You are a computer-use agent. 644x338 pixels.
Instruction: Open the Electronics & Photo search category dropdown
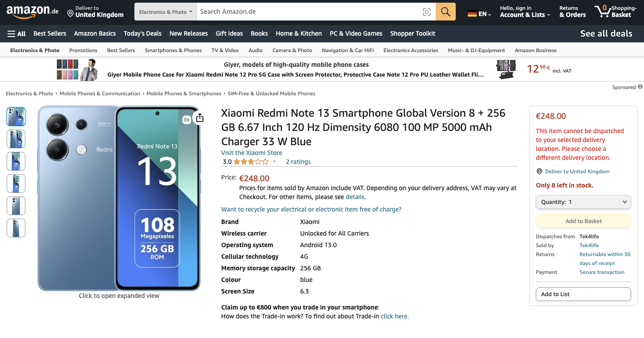[166, 12]
